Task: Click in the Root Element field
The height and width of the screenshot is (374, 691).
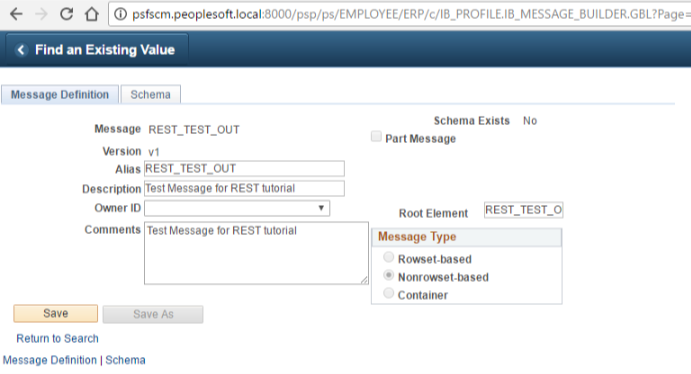Action: (524, 210)
